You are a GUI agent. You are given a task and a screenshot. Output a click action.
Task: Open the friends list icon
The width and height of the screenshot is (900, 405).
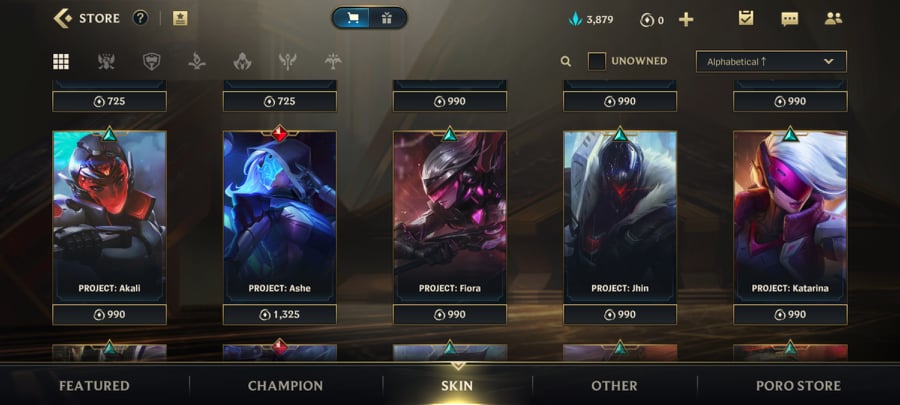833,19
